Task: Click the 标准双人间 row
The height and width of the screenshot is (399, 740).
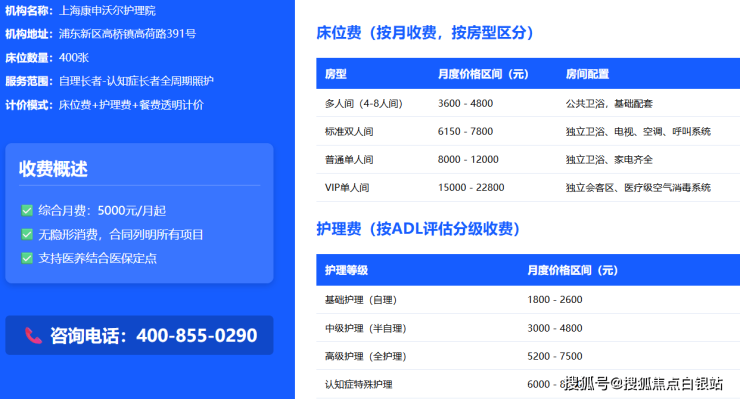Action: pos(528,131)
